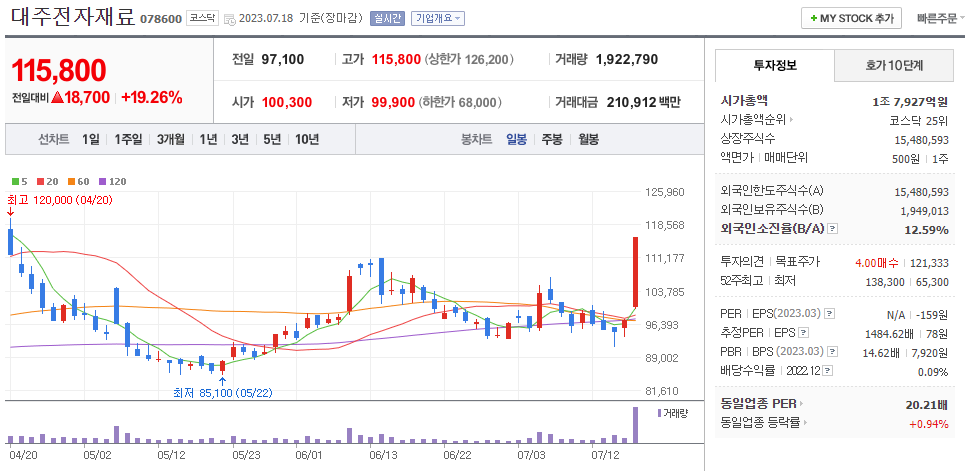Viewport: 970px width, 471px height.
Task: Click the 전일 value 97,100
Action: point(283,59)
